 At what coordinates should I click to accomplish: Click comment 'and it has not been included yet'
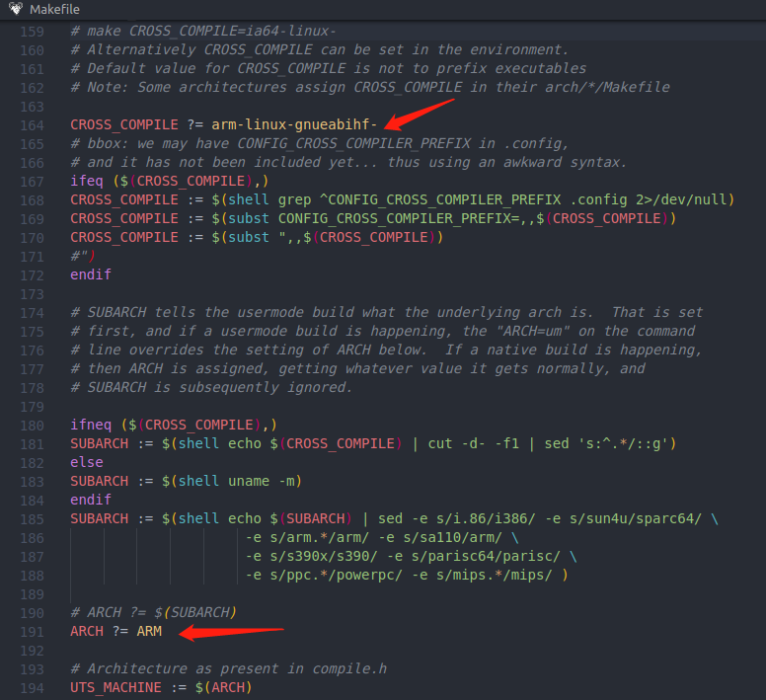348,162
